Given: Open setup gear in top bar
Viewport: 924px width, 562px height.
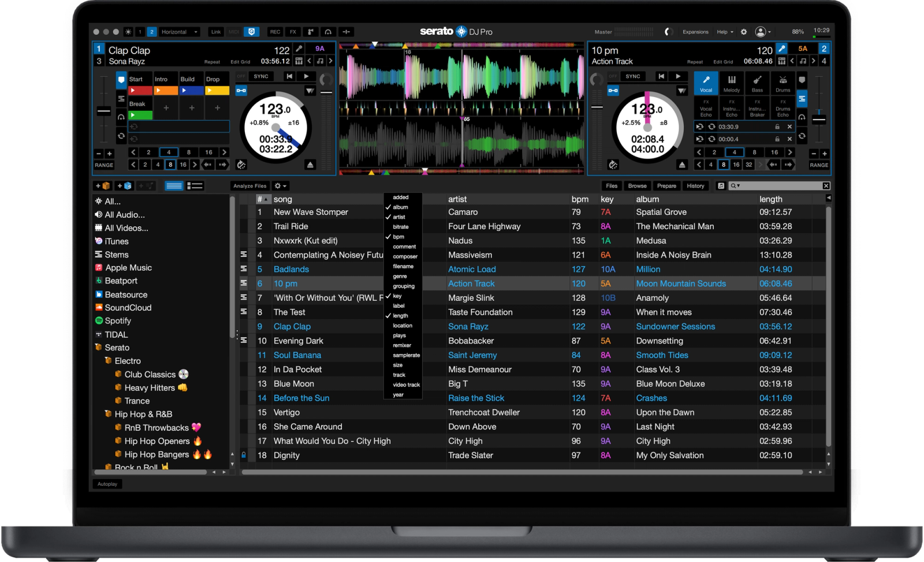Looking at the screenshot, I should pyautogui.click(x=744, y=32).
